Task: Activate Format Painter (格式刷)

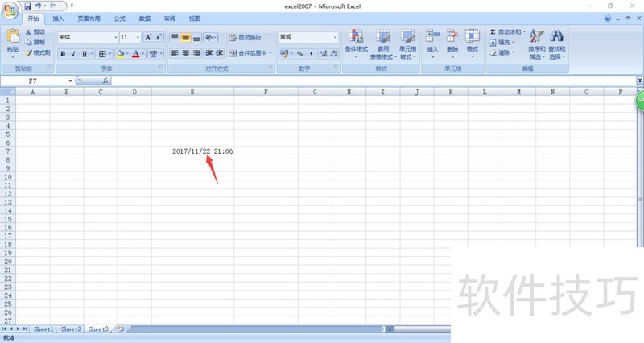Action: click(x=38, y=52)
